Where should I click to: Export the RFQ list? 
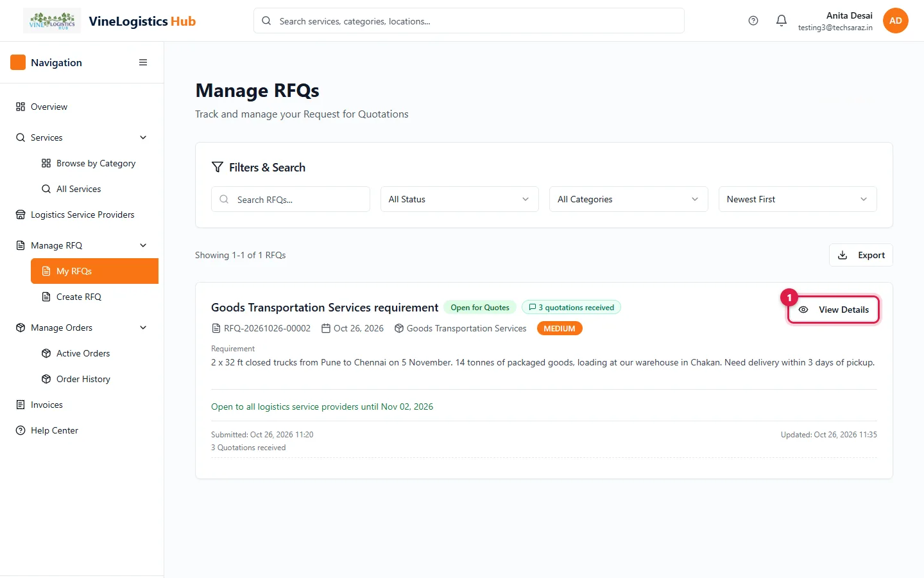(860, 255)
